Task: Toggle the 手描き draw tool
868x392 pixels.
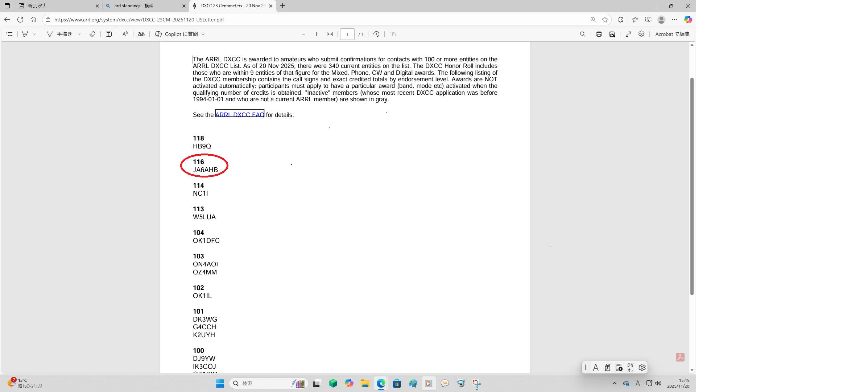Action: [59, 34]
